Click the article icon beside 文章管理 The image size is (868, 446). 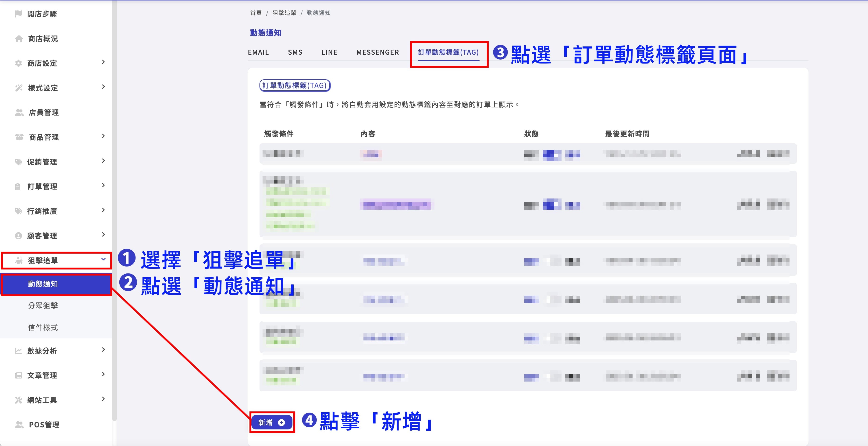point(18,375)
